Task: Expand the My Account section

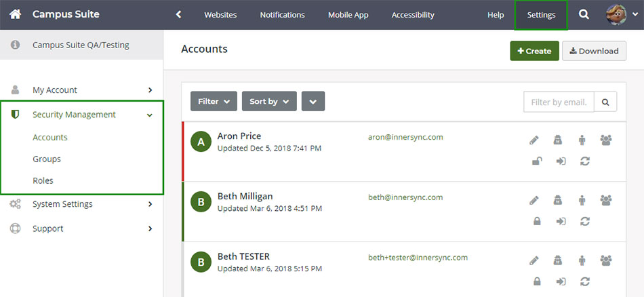Action: point(150,90)
